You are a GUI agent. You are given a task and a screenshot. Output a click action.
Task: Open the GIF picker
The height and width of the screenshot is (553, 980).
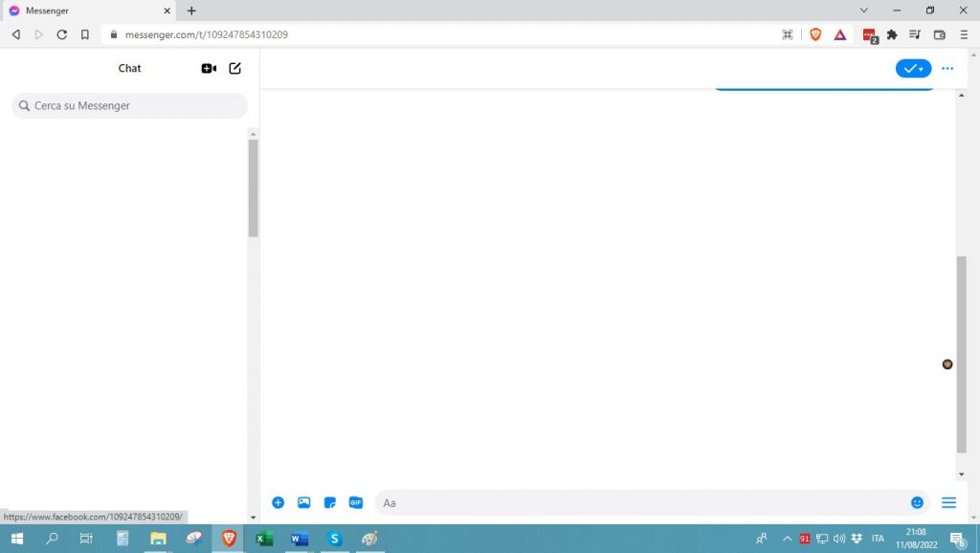356,502
